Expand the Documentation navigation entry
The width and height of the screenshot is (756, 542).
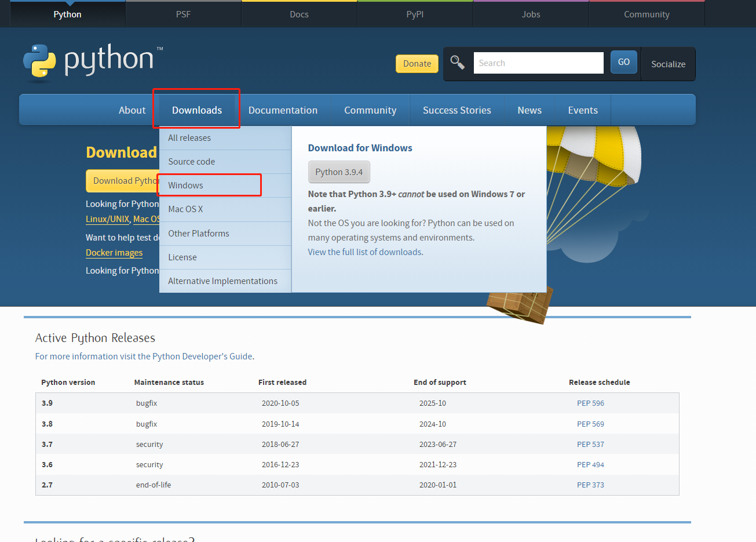coord(283,110)
